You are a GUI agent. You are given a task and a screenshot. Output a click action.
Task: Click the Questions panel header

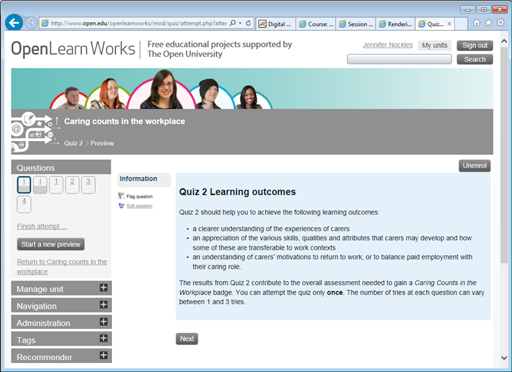pos(61,167)
